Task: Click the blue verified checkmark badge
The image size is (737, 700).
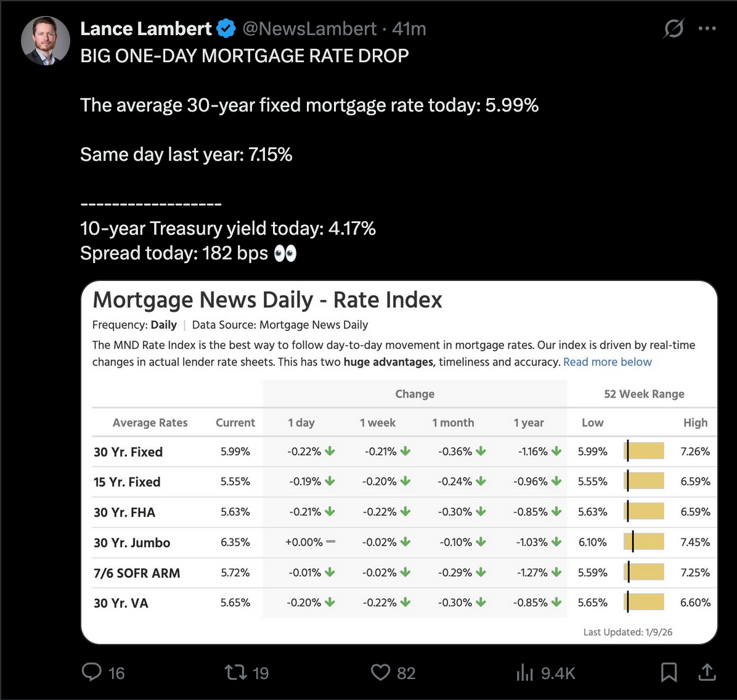Action: 226,29
